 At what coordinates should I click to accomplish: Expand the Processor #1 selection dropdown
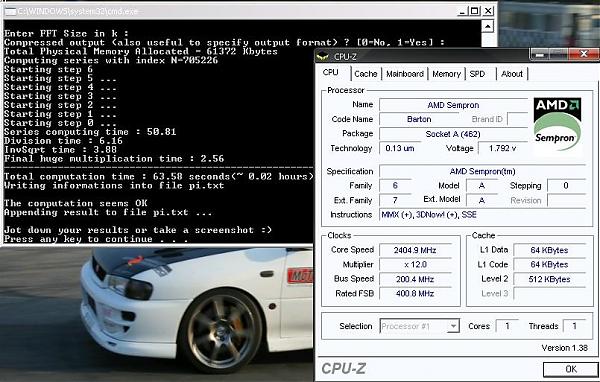click(453, 326)
